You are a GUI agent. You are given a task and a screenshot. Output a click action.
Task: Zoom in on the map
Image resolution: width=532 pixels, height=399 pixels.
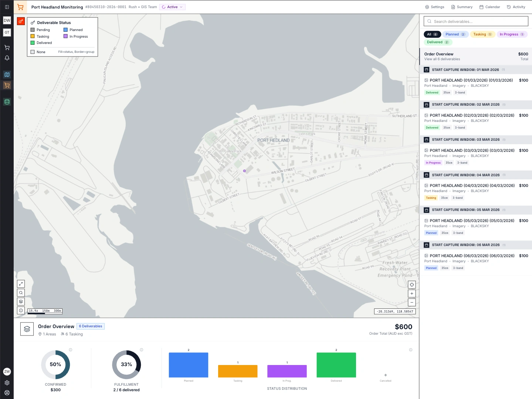click(412, 293)
